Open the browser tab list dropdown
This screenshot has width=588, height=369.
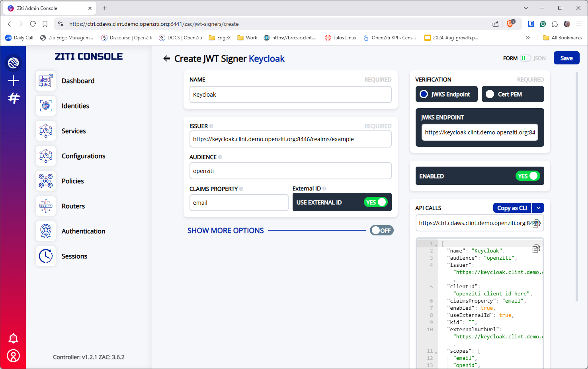point(525,8)
